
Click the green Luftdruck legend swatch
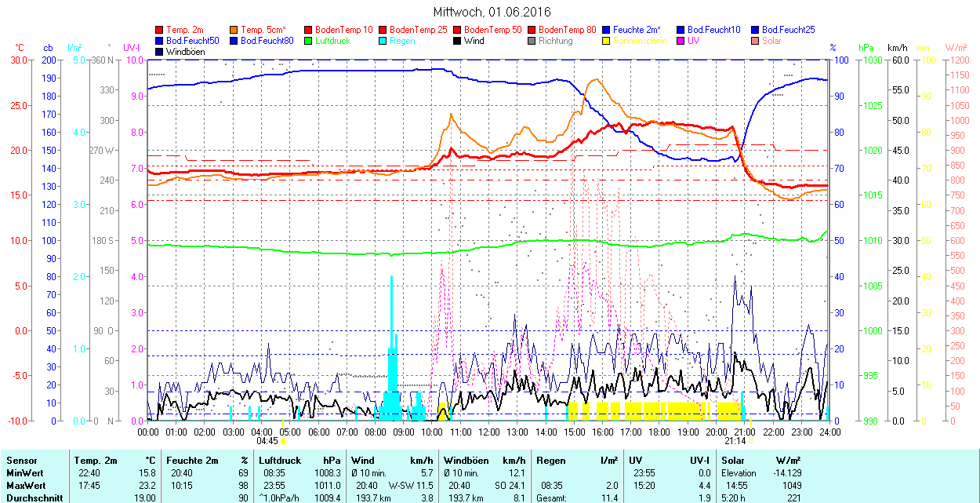coord(308,41)
